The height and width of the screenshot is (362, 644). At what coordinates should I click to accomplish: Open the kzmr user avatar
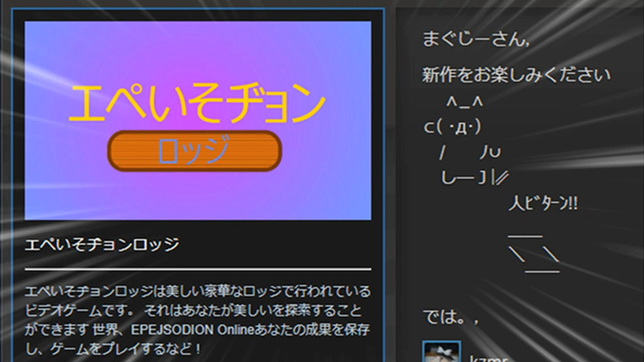(441, 352)
